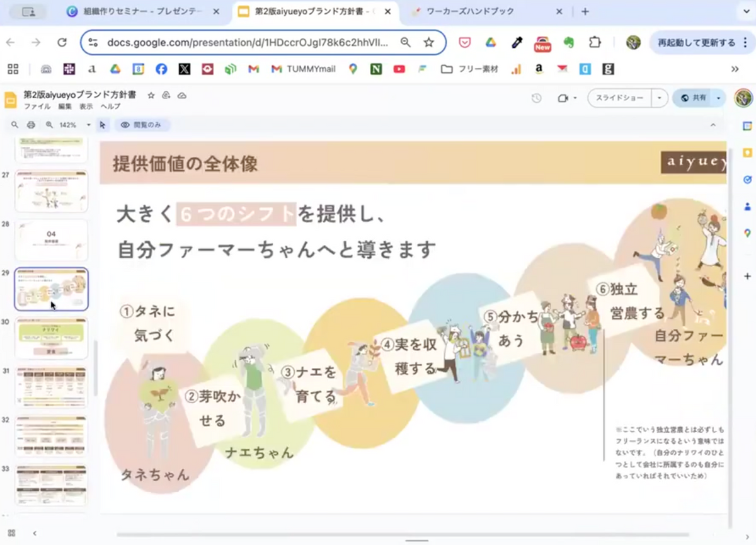Click the search menus magnifier icon
This screenshot has height=545, width=756.
tap(14, 125)
